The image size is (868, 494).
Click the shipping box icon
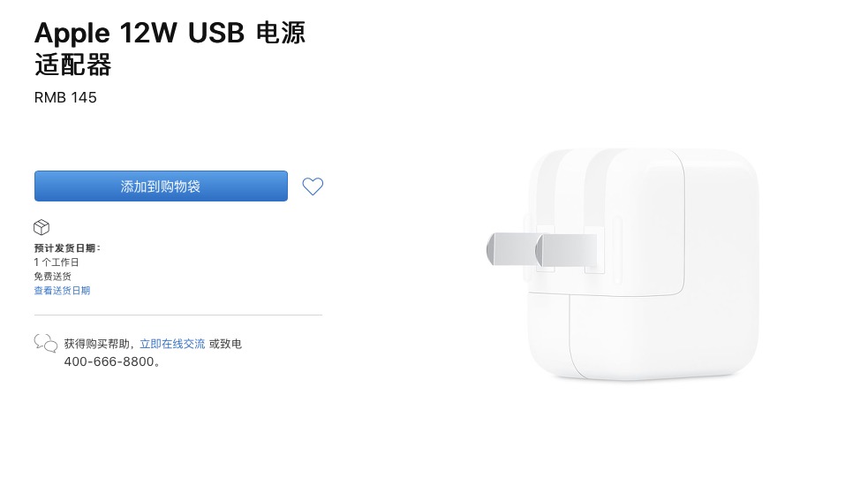pos(42,227)
